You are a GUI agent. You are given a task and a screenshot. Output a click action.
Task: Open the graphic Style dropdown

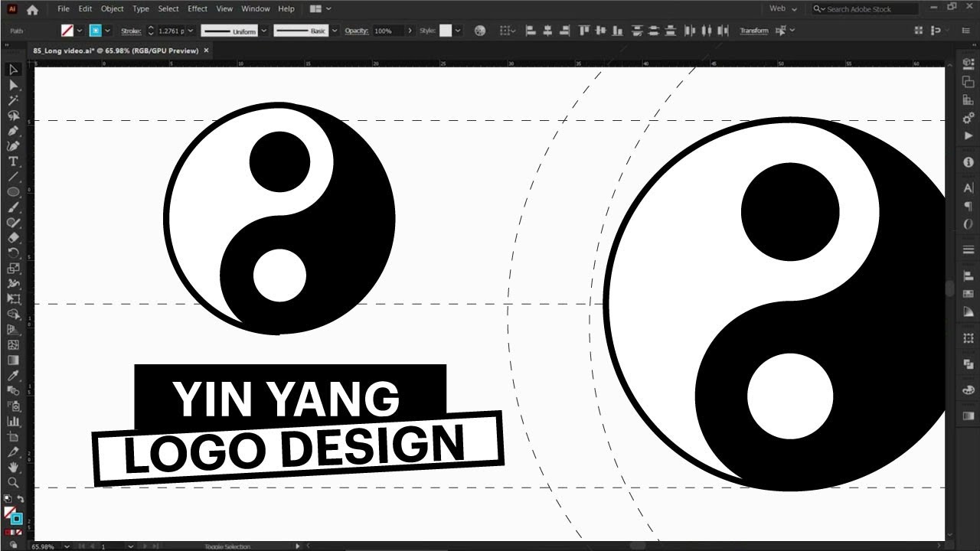(x=458, y=31)
